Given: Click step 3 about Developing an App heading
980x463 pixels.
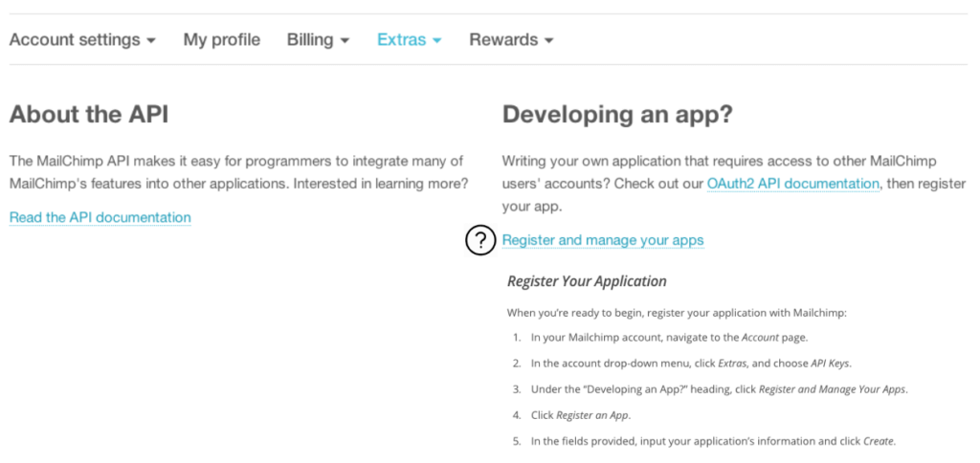Looking at the screenshot, I should (x=711, y=389).
